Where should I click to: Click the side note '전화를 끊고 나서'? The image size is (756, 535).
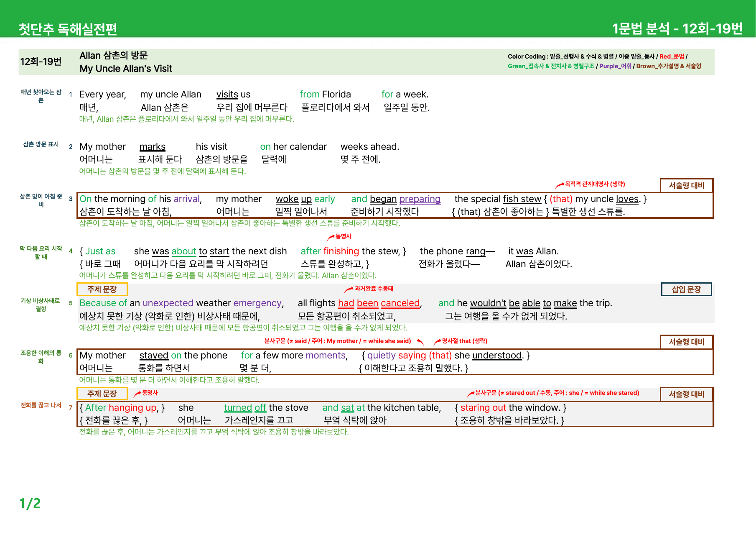pos(41,405)
